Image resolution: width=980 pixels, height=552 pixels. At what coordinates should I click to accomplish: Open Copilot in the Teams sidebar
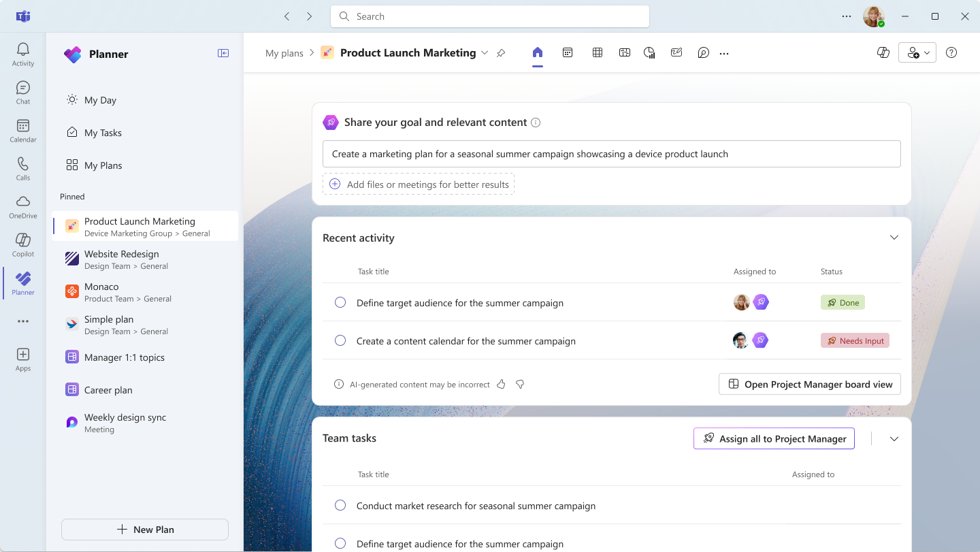(x=22, y=245)
